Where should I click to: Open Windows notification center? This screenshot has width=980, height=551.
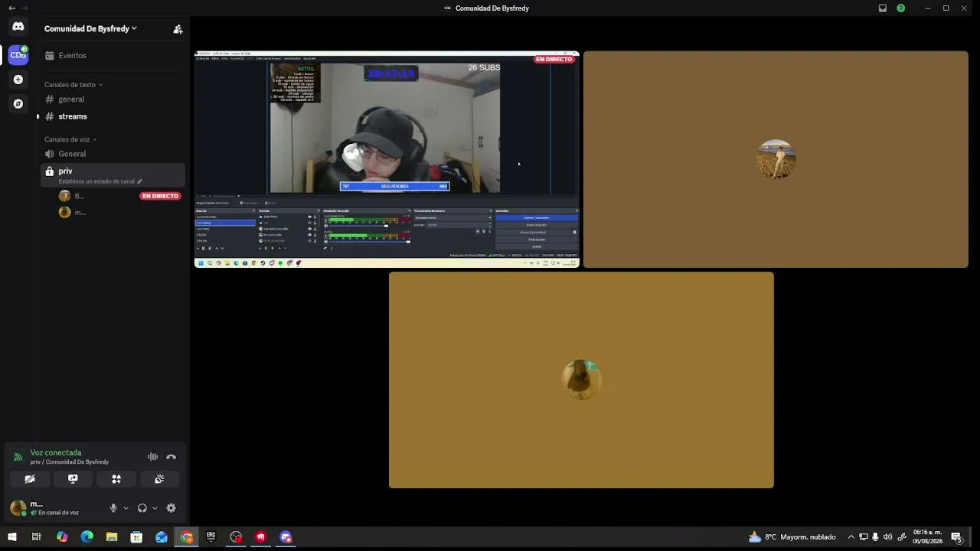(x=957, y=537)
